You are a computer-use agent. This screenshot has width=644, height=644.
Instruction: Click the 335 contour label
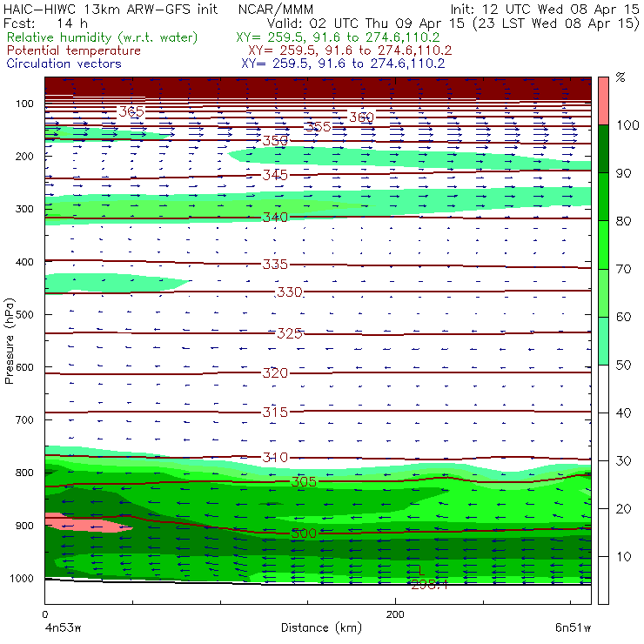275,264
